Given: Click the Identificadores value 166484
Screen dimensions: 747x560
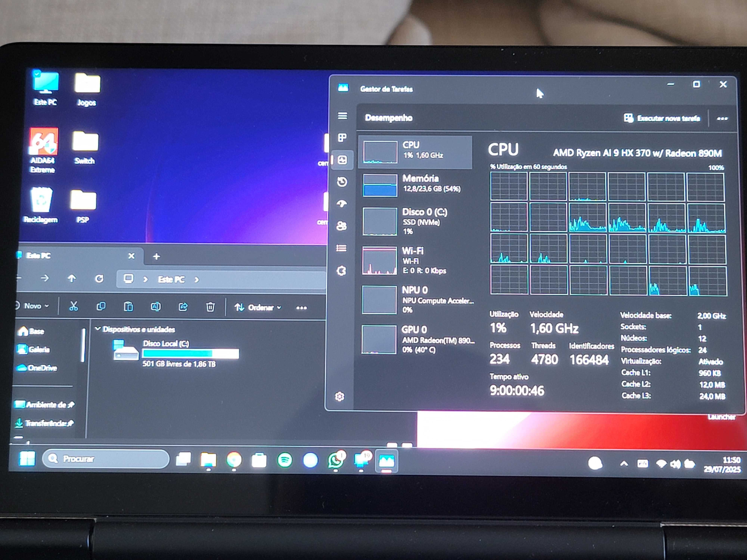Looking at the screenshot, I should (589, 360).
